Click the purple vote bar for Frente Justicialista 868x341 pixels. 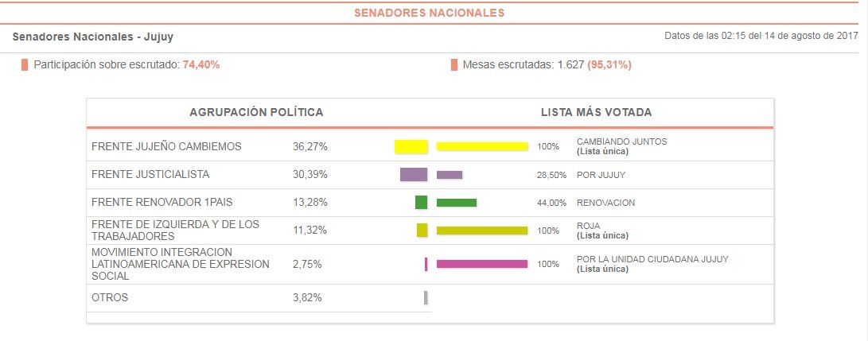pyautogui.click(x=414, y=174)
